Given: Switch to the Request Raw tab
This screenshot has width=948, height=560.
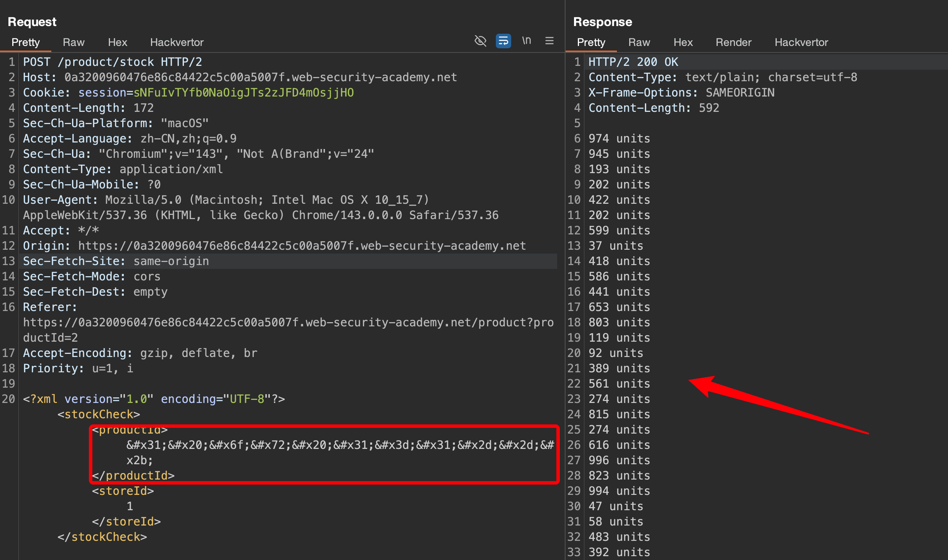Looking at the screenshot, I should point(74,42).
